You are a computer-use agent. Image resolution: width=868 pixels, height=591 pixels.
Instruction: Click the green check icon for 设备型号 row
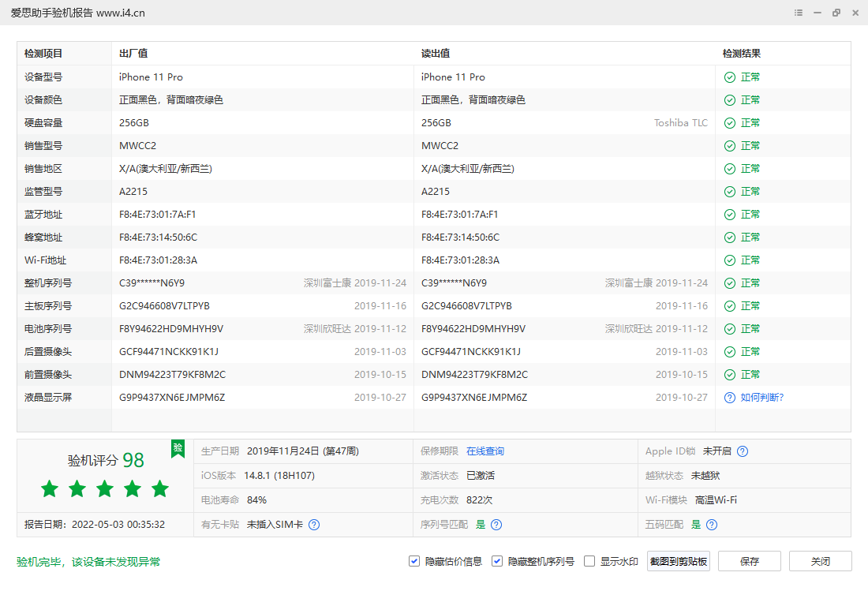click(x=730, y=77)
